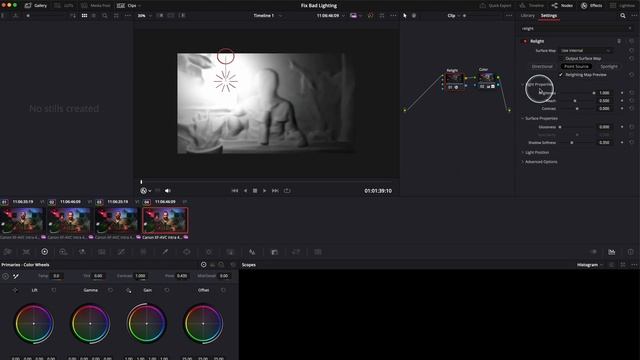This screenshot has height=360, width=640.
Task: Toggle the Clips strip button
Action: click(129, 6)
